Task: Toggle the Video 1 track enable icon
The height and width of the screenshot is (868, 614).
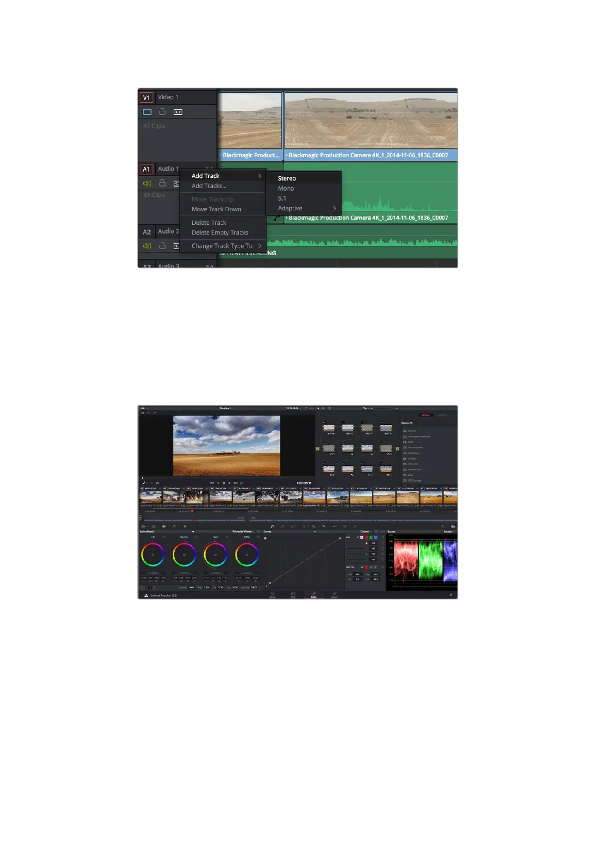Action: click(147, 112)
